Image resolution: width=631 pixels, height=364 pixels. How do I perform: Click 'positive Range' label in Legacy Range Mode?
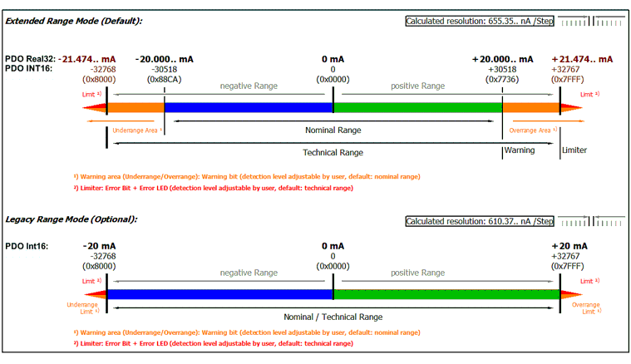417,273
